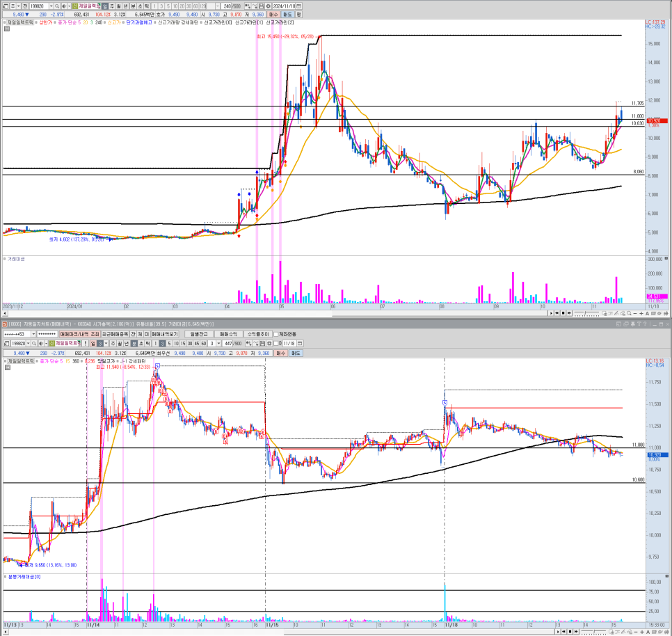
Task: Click the 매매내역보기 button
Action: point(165,334)
